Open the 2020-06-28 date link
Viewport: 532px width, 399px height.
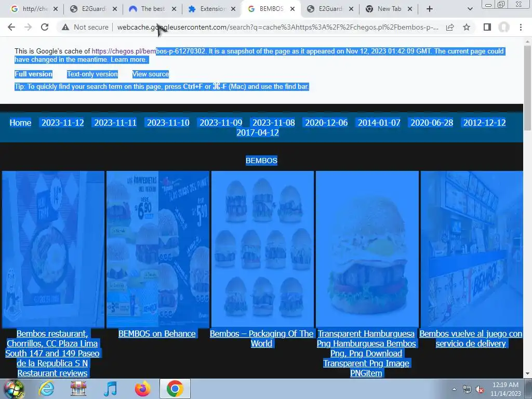pyautogui.click(x=432, y=123)
